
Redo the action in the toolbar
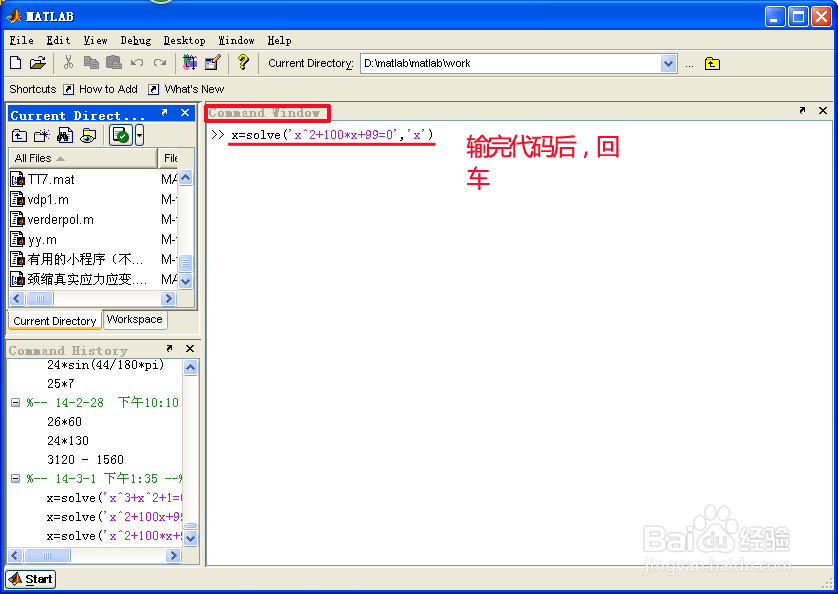pyautogui.click(x=160, y=63)
